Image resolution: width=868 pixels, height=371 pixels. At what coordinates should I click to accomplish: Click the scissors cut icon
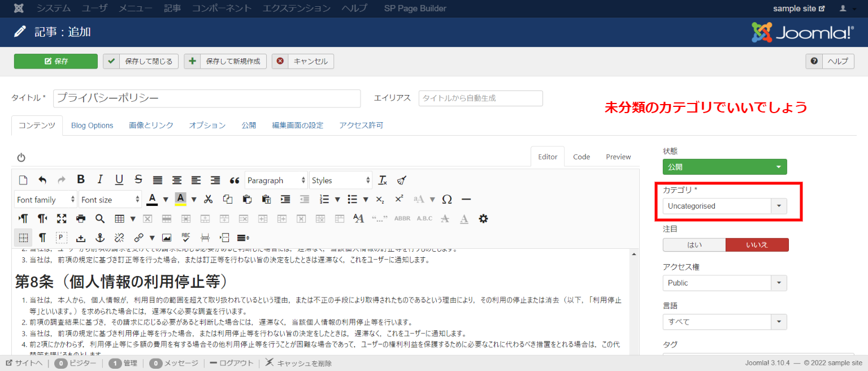tap(208, 199)
